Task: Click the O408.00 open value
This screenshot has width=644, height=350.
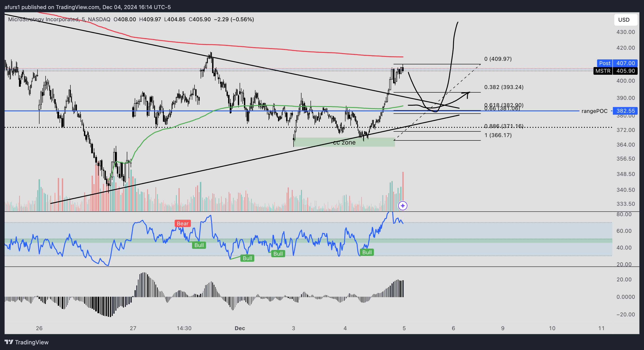Action: tap(125, 19)
